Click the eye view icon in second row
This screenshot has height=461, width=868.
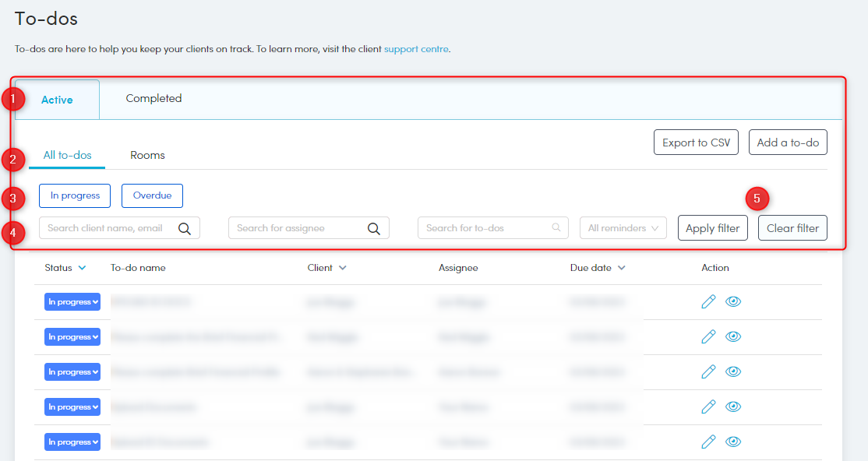coord(733,336)
